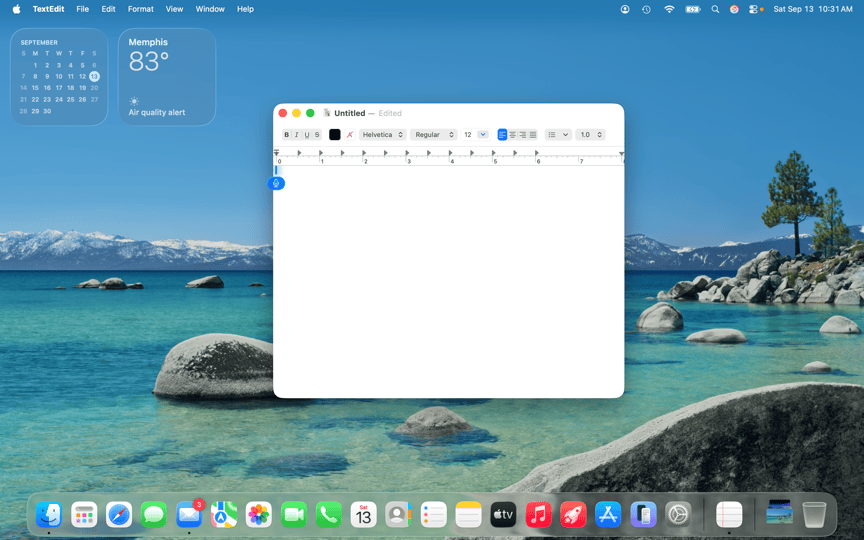Open the Wi-Fi status menu
Viewport: 864px width, 540px height.
coord(669,9)
